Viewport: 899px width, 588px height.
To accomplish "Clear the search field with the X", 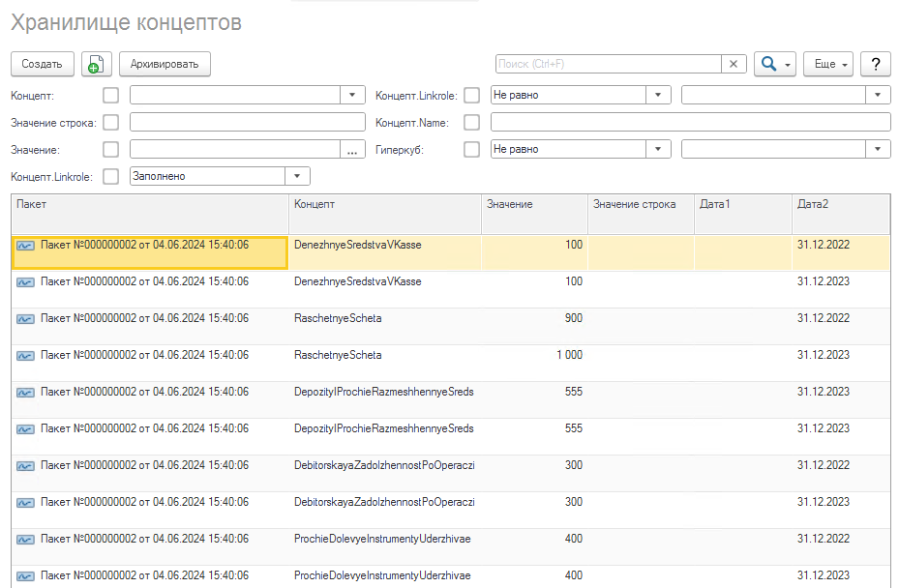I will [x=734, y=64].
